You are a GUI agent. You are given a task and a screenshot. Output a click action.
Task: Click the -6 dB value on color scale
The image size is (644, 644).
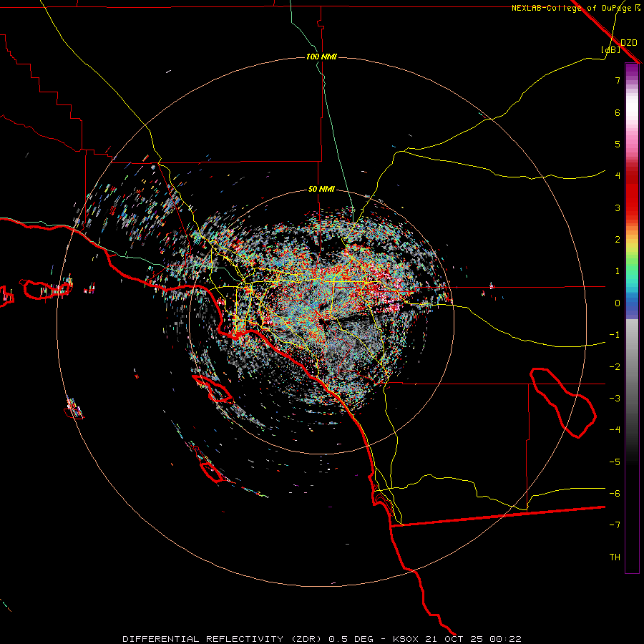615,494
